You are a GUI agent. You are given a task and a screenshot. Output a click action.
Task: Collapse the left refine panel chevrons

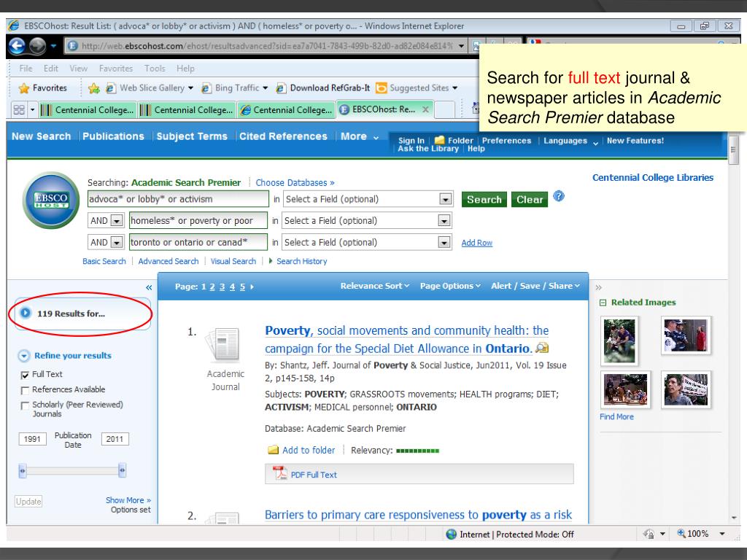[x=149, y=287]
